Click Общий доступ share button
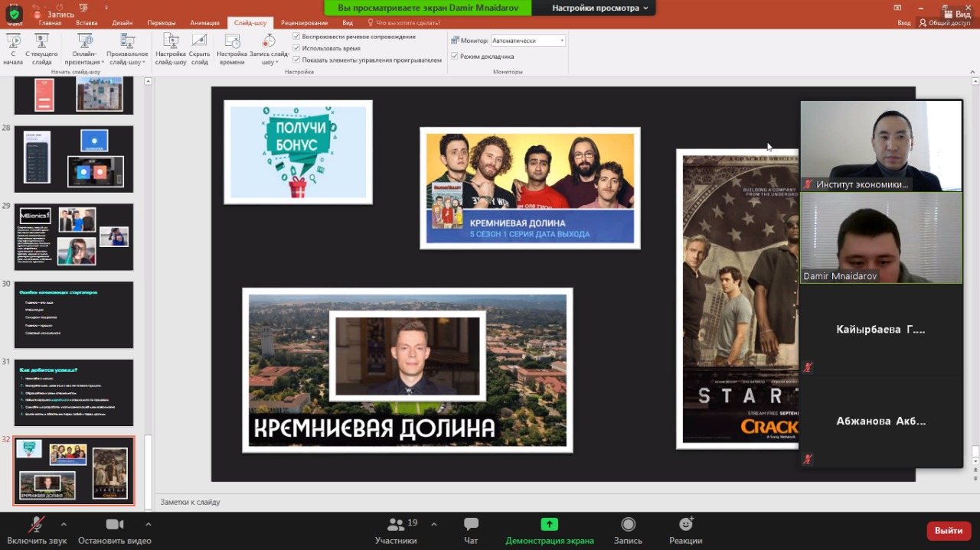This screenshot has width=980, height=550. tap(944, 23)
